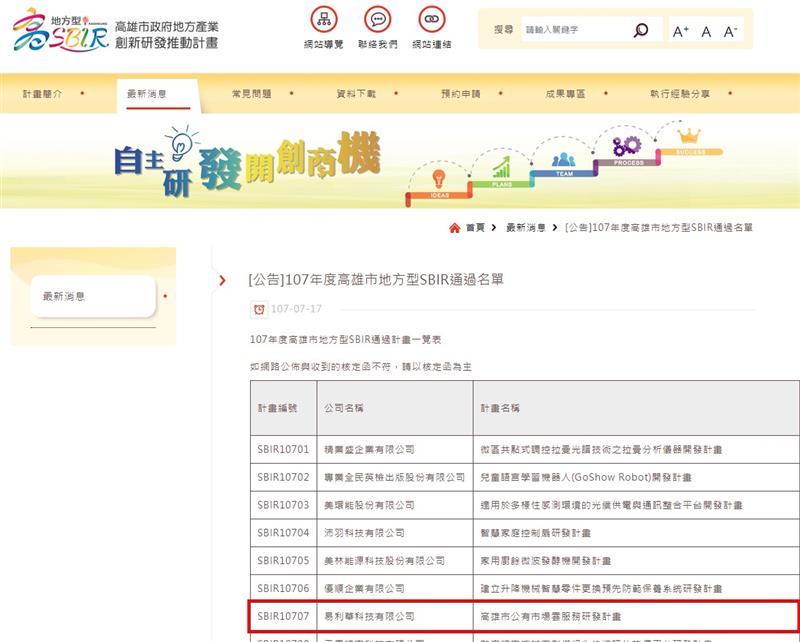Screen dimensions: 800x642
Task: Increase font size with A+
Action: (681, 32)
